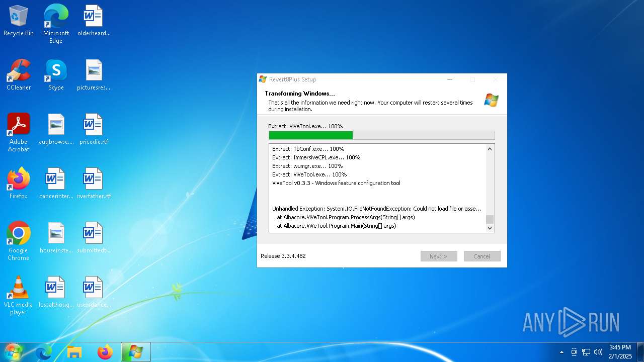Open Firefox from the taskbar
This screenshot has height=362, width=644.
[105, 352]
